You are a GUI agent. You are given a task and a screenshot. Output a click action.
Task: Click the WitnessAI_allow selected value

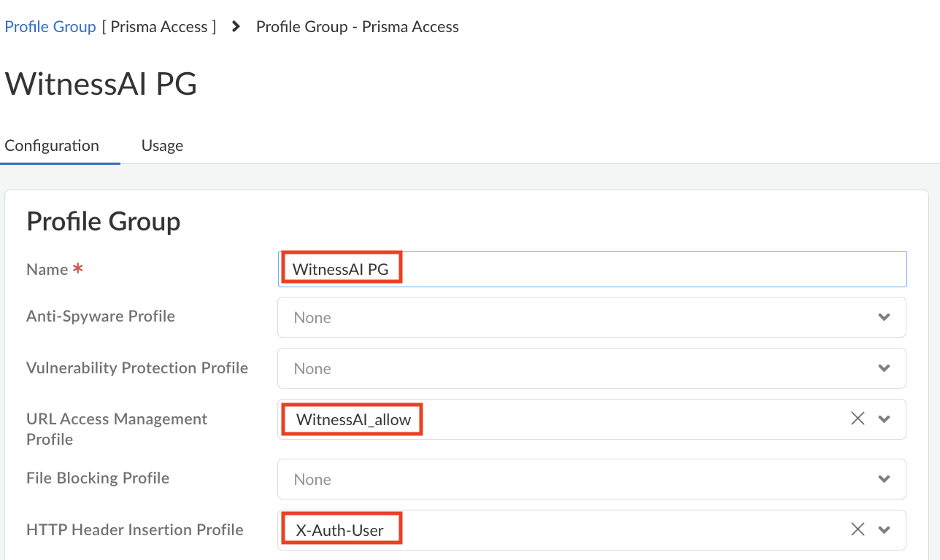pos(353,420)
